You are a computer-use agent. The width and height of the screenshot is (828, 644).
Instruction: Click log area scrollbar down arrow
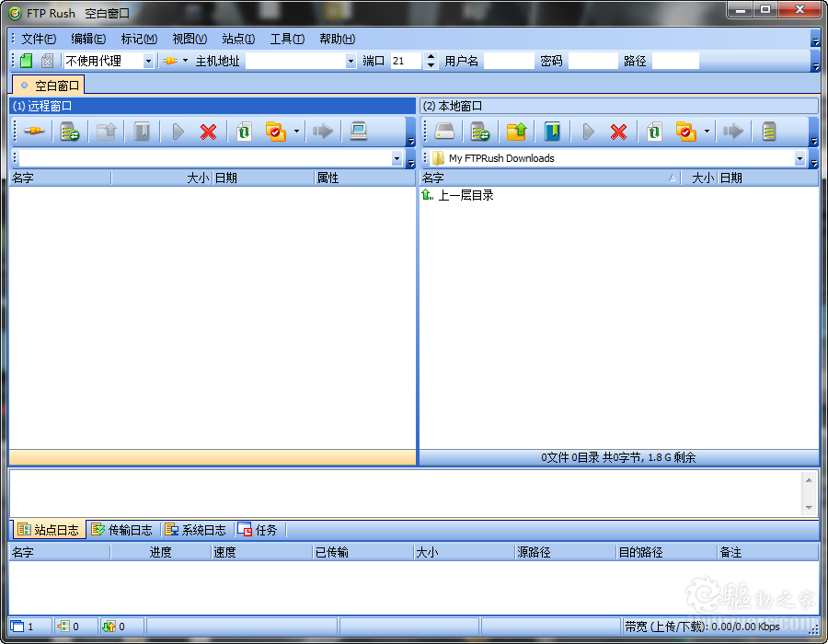tap(809, 508)
